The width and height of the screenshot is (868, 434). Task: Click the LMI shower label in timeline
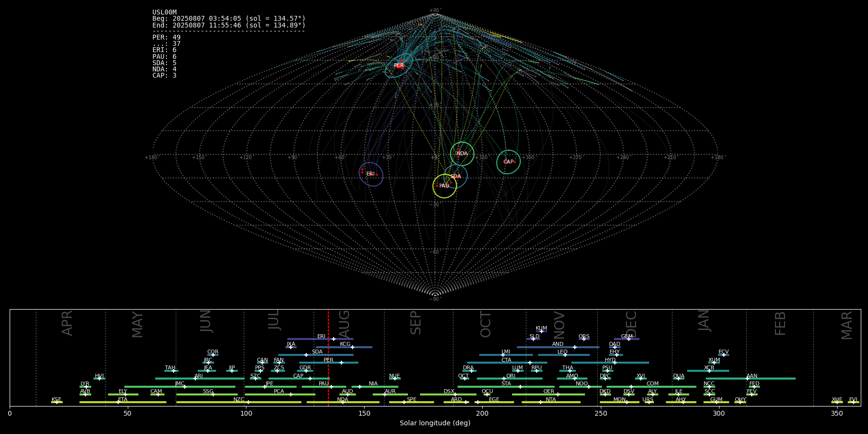pyautogui.click(x=505, y=352)
